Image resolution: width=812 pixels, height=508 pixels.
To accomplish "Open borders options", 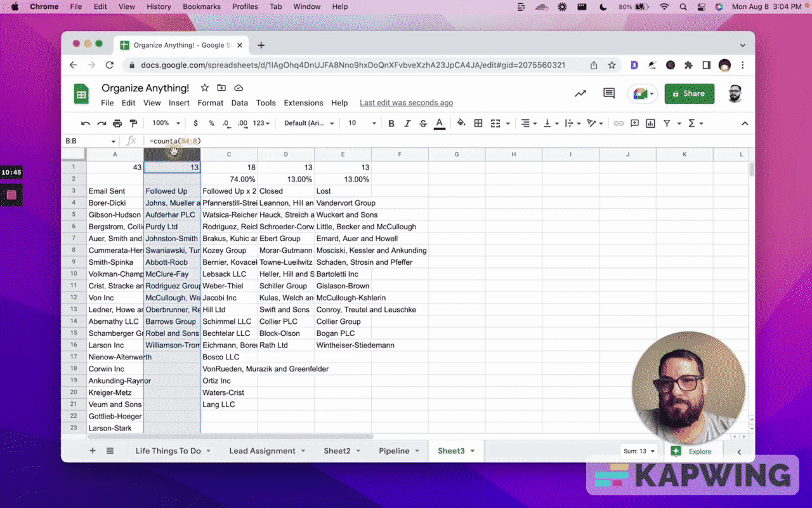I will click(x=478, y=123).
